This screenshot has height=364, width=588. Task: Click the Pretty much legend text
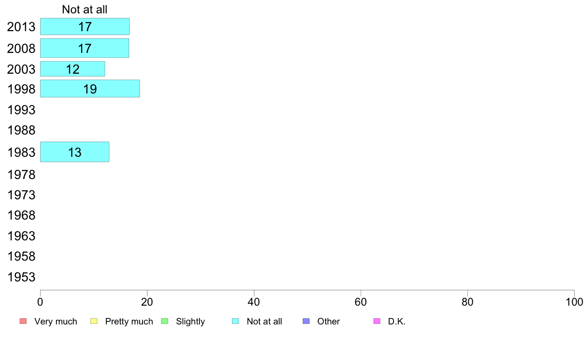click(x=129, y=321)
